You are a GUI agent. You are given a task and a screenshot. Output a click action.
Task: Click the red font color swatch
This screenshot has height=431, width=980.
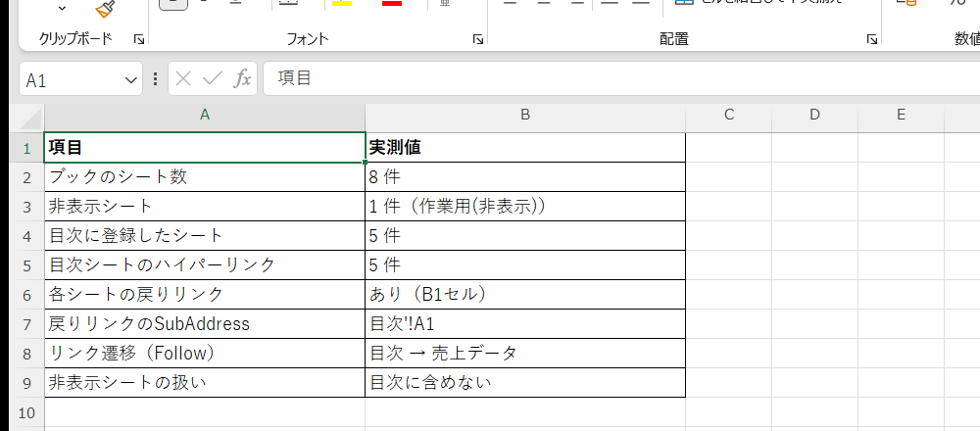[392, 3]
